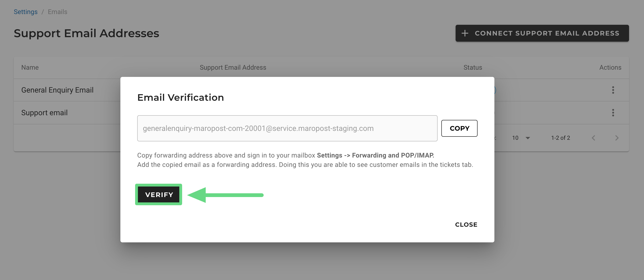Go to the previous page of results
644x280 pixels.
(593, 138)
